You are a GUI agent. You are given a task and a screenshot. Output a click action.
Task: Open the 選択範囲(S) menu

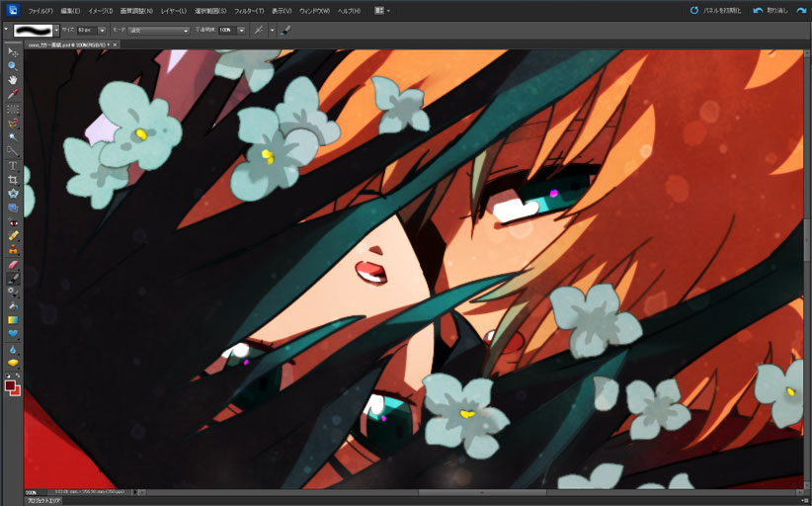point(210,10)
